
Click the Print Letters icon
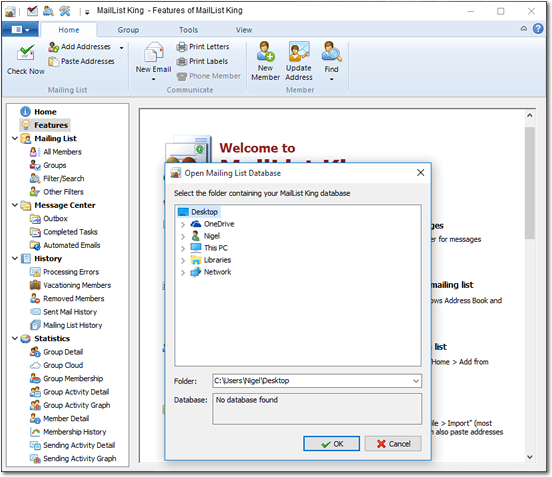coord(181,46)
